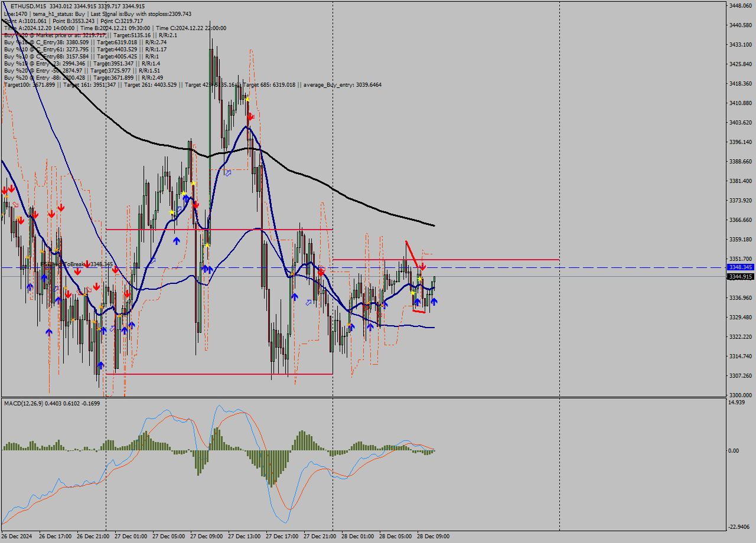This screenshot has width=756, height=543.
Task: Click the 3396.140 price scale value
Action: [x=740, y=142]
